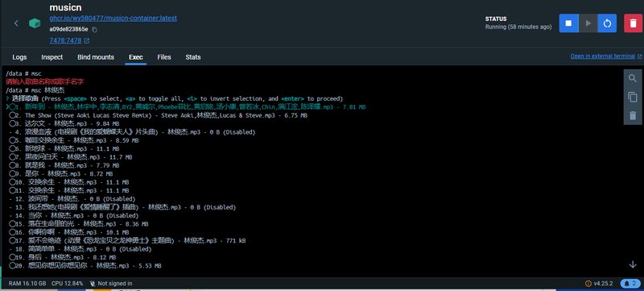Image resolution: width=644 pixels, height=291 pixels.
Task: Open the Stats tab
Action: 193,57
